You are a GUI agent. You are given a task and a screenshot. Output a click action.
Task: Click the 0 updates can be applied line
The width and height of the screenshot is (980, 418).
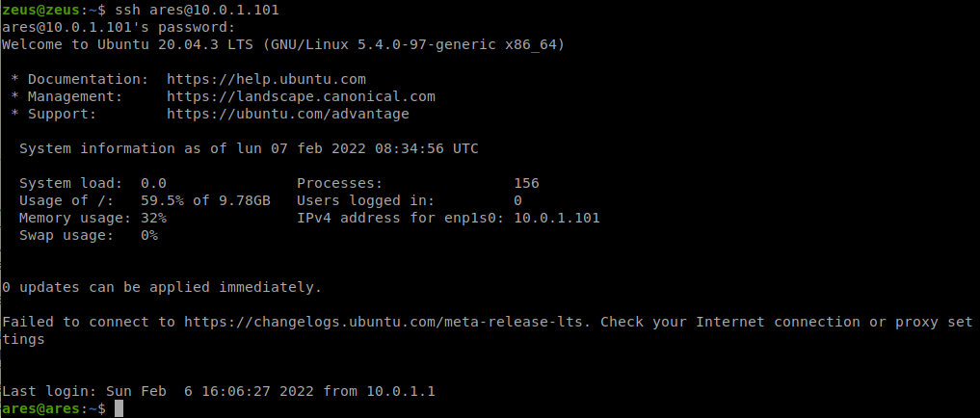(162, 287)
